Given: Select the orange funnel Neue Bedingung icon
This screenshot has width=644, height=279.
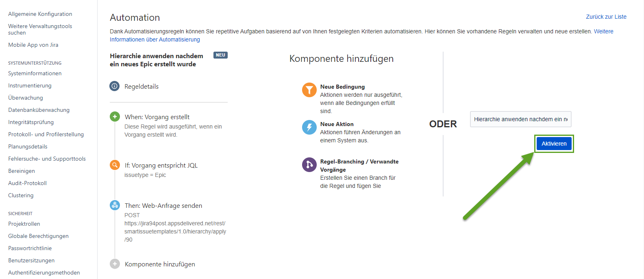Looking at the screenshot, I should (309, 90).
